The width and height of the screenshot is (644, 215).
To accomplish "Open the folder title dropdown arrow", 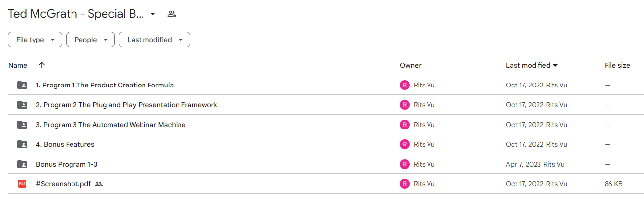I will coord(153,14).
